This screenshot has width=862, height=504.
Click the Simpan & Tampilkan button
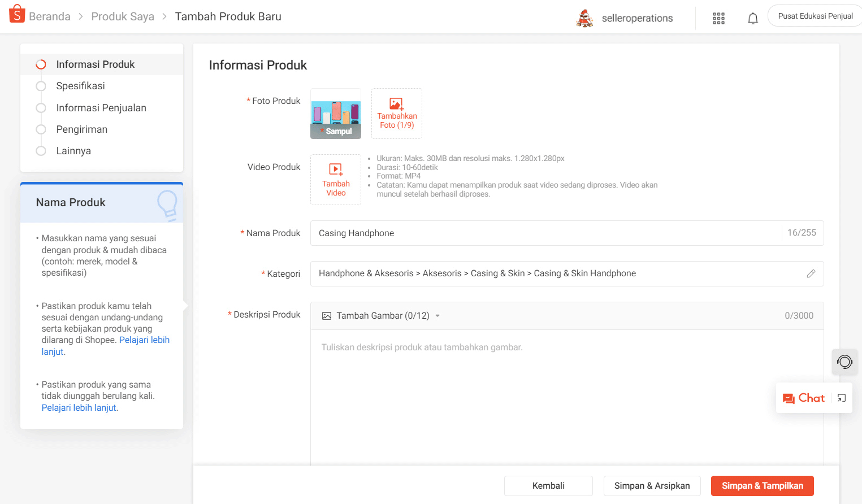[762, 485]
